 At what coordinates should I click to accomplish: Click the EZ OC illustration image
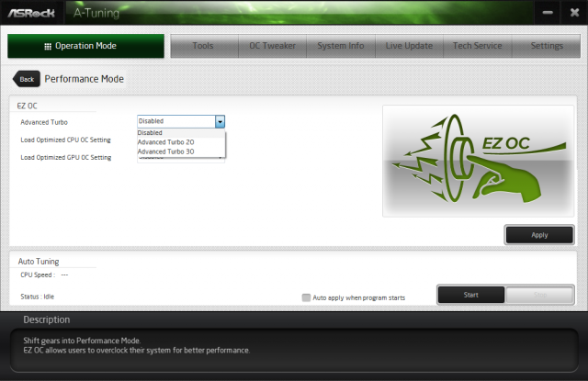[478, 161]
